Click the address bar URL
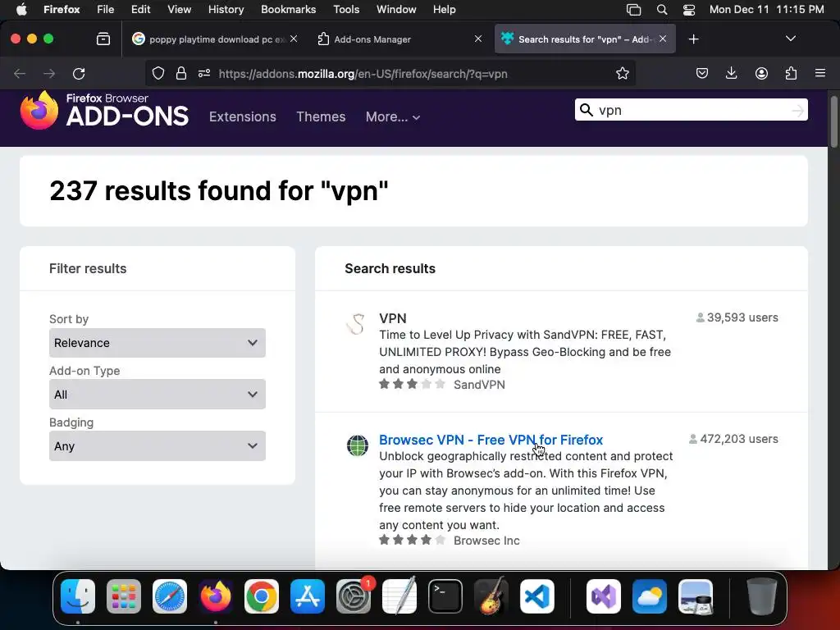 click(x=363, y=74)
